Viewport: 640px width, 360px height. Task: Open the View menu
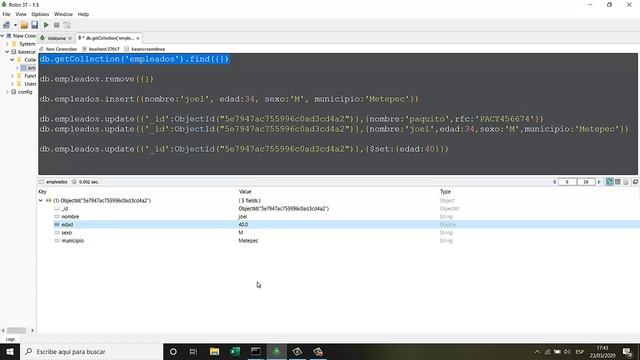(x=21, y=14)
